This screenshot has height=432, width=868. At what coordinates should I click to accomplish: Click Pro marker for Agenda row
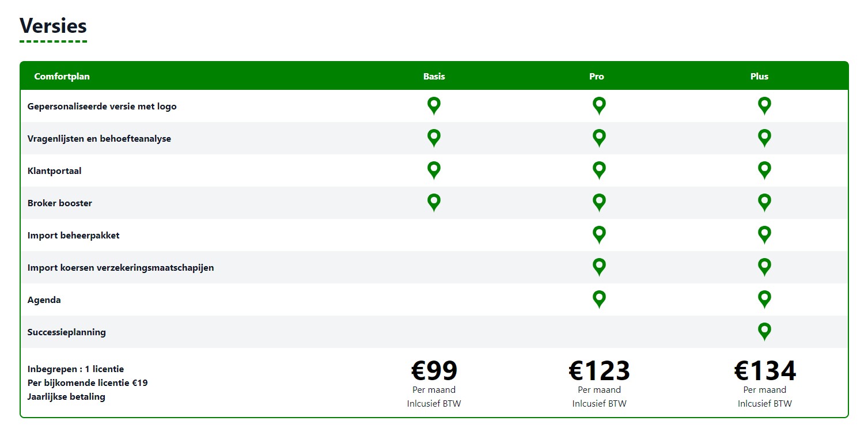tap(600, 300)
